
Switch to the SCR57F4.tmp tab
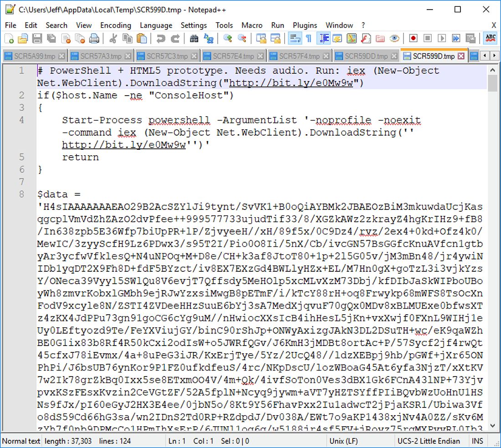point(299,56)
